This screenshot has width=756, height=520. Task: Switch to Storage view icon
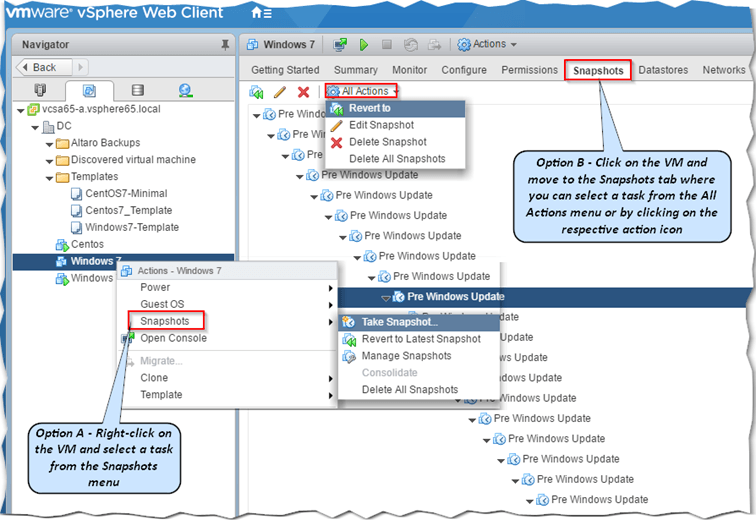coord(137,90)
